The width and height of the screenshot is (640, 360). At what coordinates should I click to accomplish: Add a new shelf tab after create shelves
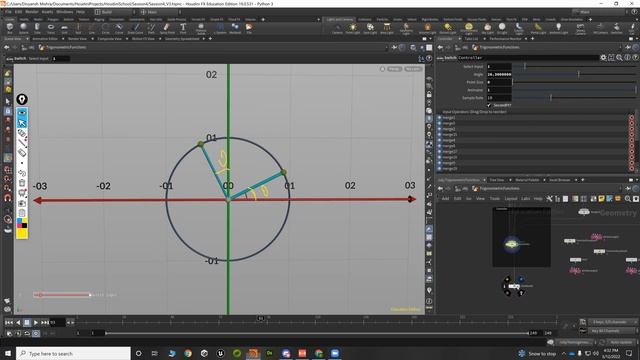[x=263, y=19]
